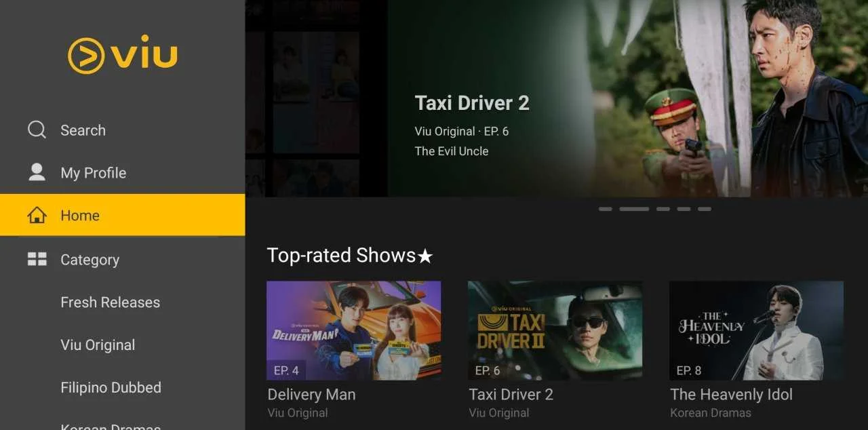Click 'Viu Original · EP. 6' banner subtitle

pos(462,132)
